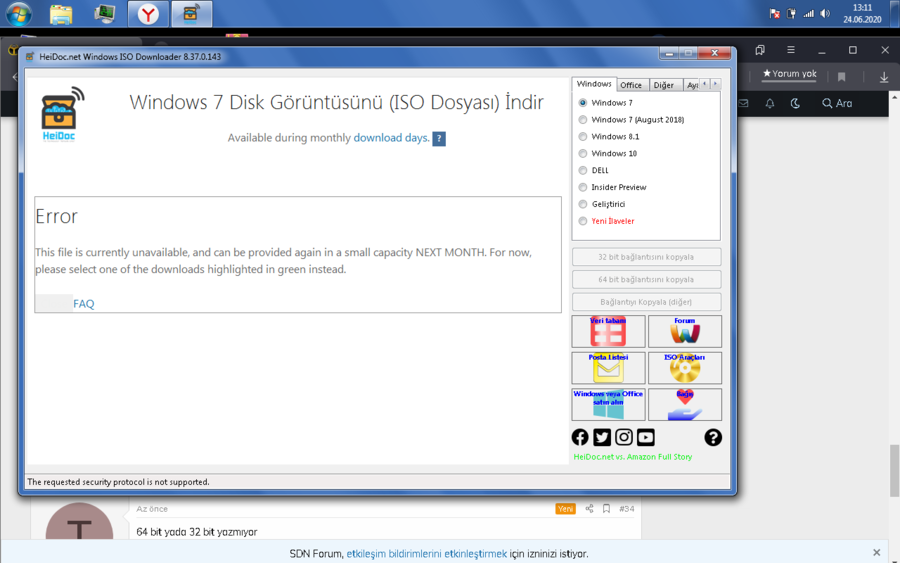Select the Windows 7 radio button
900x563 pixels.
point(583,103)
